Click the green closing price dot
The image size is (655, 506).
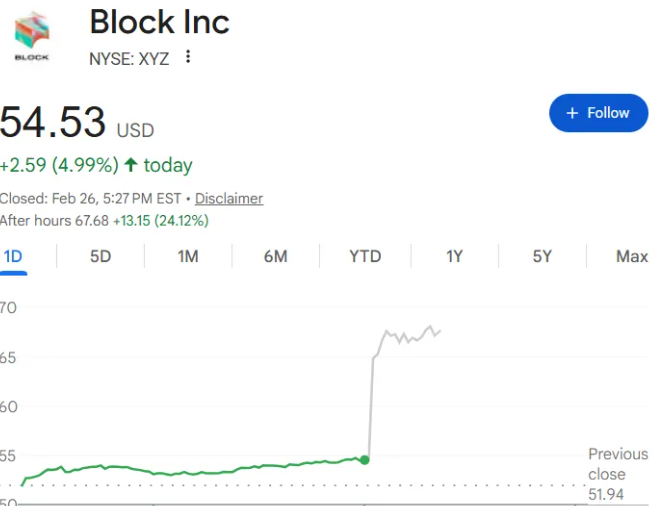[x=364, y=460]
